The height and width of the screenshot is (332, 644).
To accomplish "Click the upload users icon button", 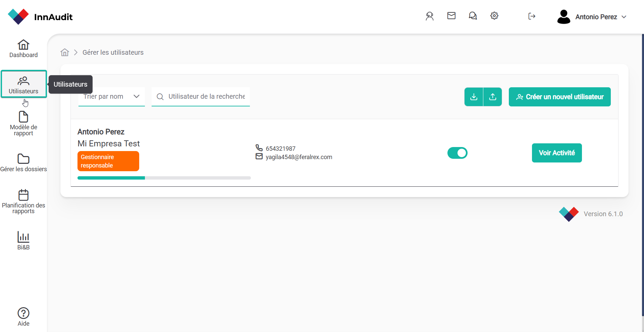I will pos(492,97).
